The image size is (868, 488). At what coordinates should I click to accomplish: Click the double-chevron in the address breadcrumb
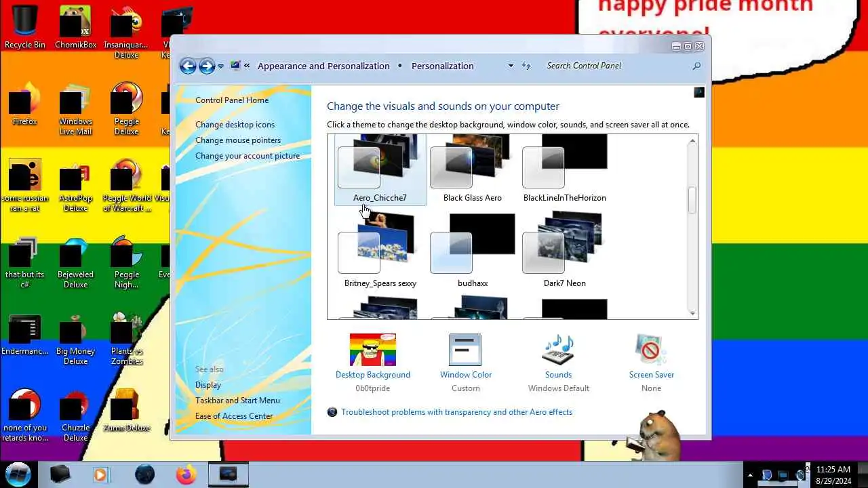tap(247, 66)
